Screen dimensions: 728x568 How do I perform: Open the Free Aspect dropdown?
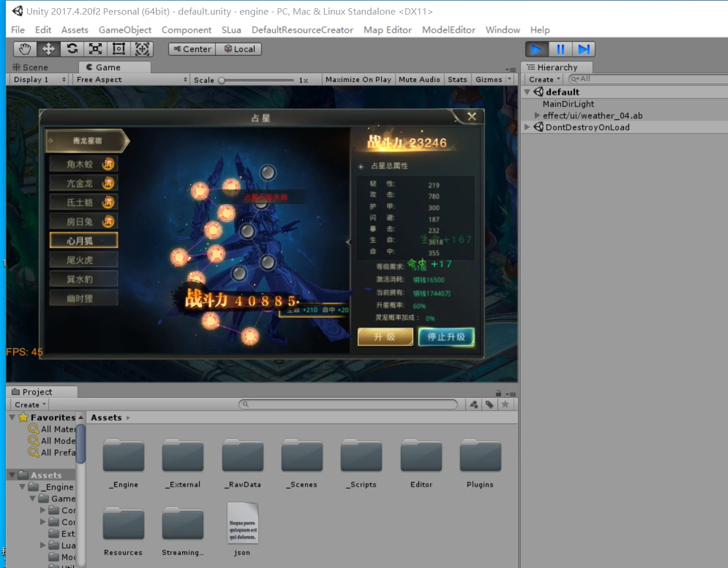[131, 80]
